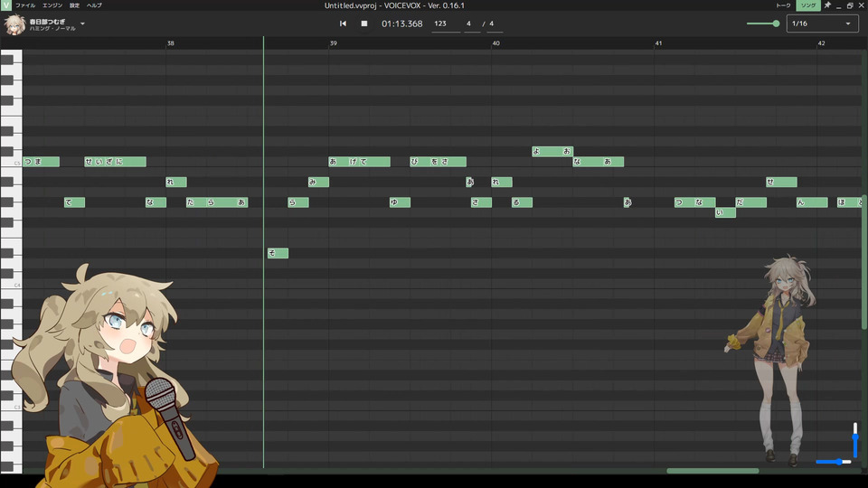Viewport: 868px width, 488px height.
Task: Select the せいぎに note
Action: click(x=115, y=162)
